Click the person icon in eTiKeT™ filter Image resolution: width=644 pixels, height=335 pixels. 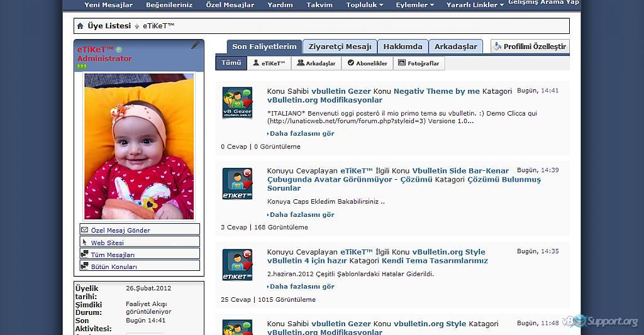(256, 63)
